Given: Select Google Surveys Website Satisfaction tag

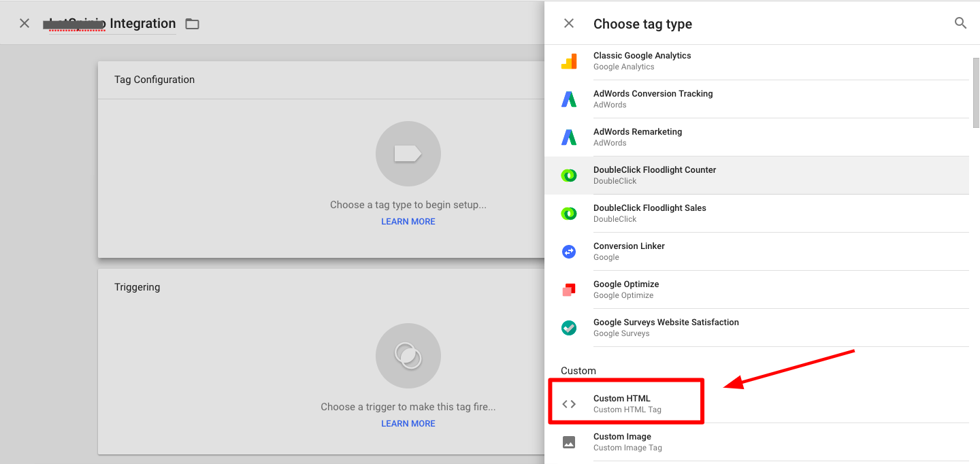Looking at the screenshot, I should (757, 328).
